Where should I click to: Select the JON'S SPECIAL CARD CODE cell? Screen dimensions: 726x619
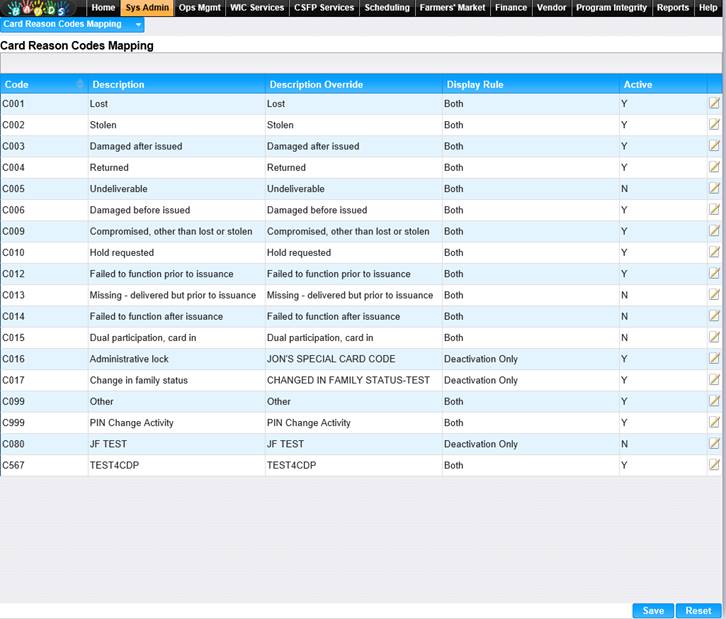(354, 359)
